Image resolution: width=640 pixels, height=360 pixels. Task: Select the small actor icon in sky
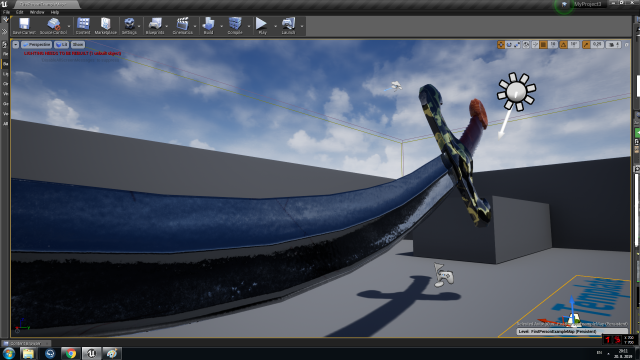(395, 86)
